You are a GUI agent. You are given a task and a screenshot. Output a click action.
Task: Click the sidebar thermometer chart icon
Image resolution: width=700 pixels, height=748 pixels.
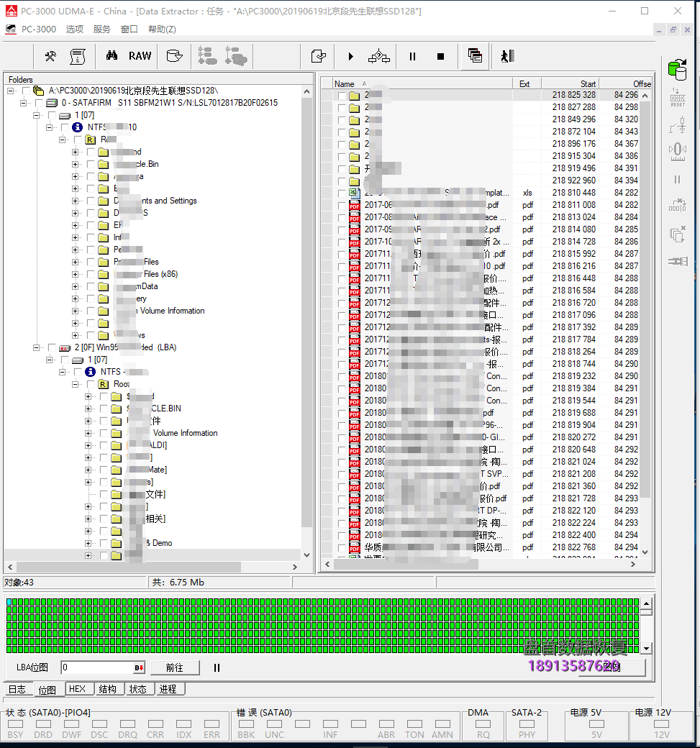coord(678,125)
